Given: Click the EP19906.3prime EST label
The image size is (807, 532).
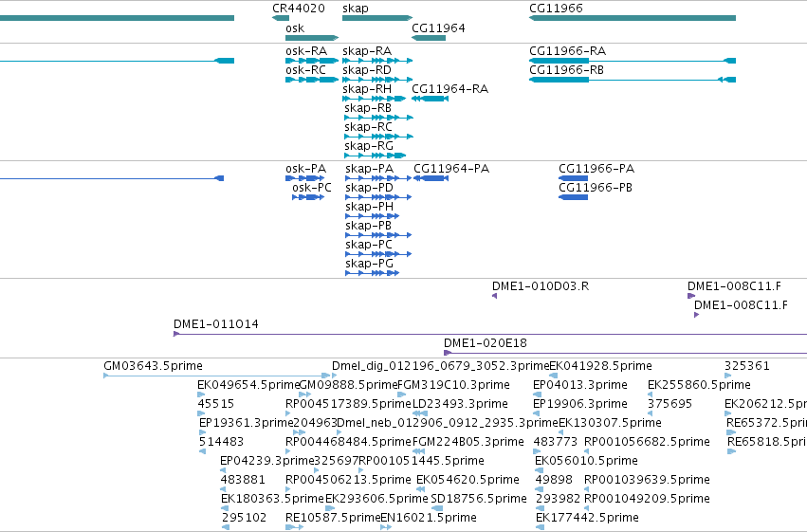Looking at the screenshot, I should (x=580, y=404).
